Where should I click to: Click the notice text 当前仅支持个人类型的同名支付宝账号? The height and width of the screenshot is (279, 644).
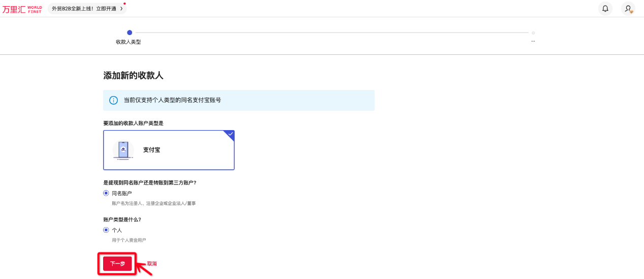(x=173, y=100)
